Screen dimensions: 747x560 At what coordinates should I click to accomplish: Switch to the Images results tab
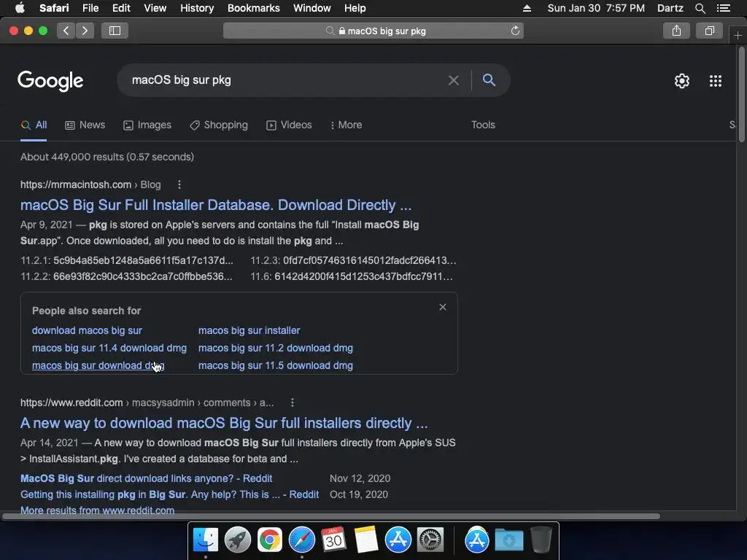147,125
